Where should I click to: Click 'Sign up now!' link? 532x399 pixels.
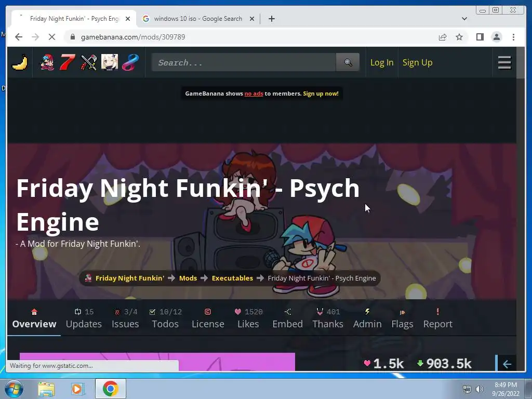tap(321, 94)
